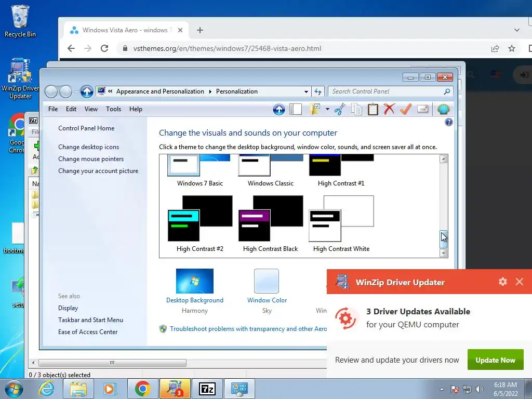
Task: Open WinZip Driver Updater gear settings
Action: click(x=503, y=282)
